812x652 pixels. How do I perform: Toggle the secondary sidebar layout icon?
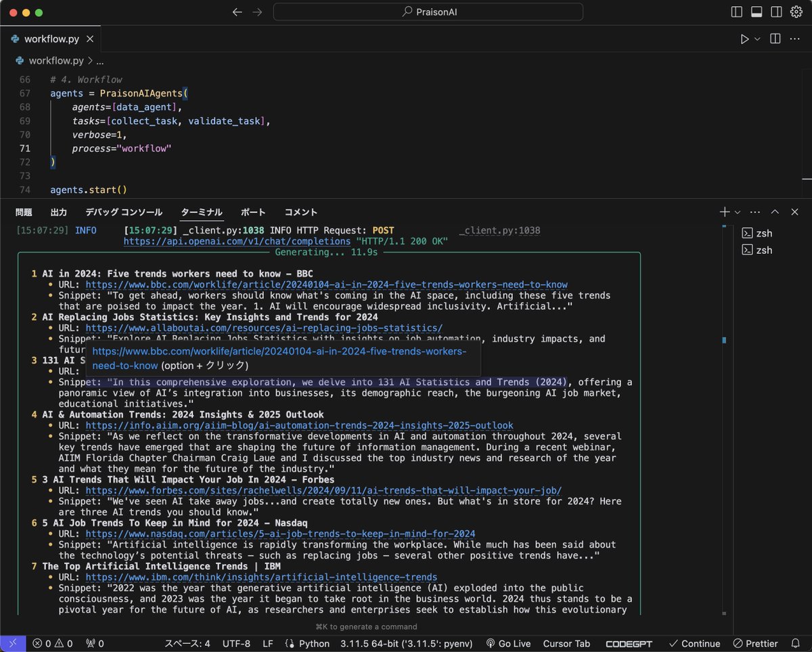pyautogui.click(x=776, y=12)
